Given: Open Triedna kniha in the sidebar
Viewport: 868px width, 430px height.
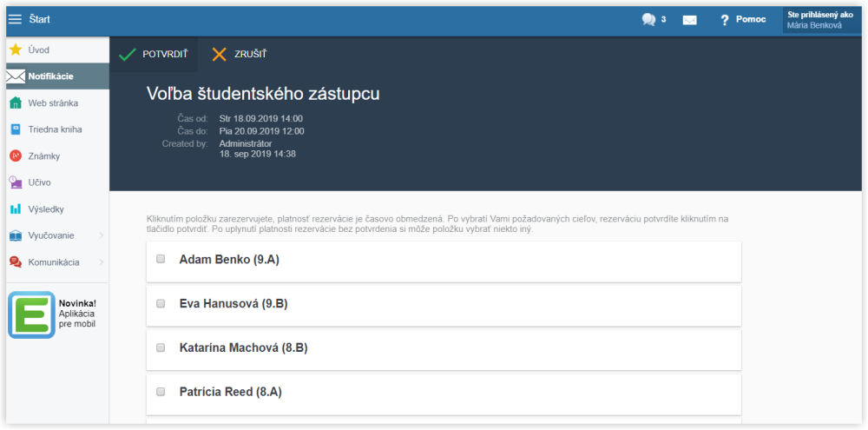Looking at the screenshot, I should click(x=57, y=129).
